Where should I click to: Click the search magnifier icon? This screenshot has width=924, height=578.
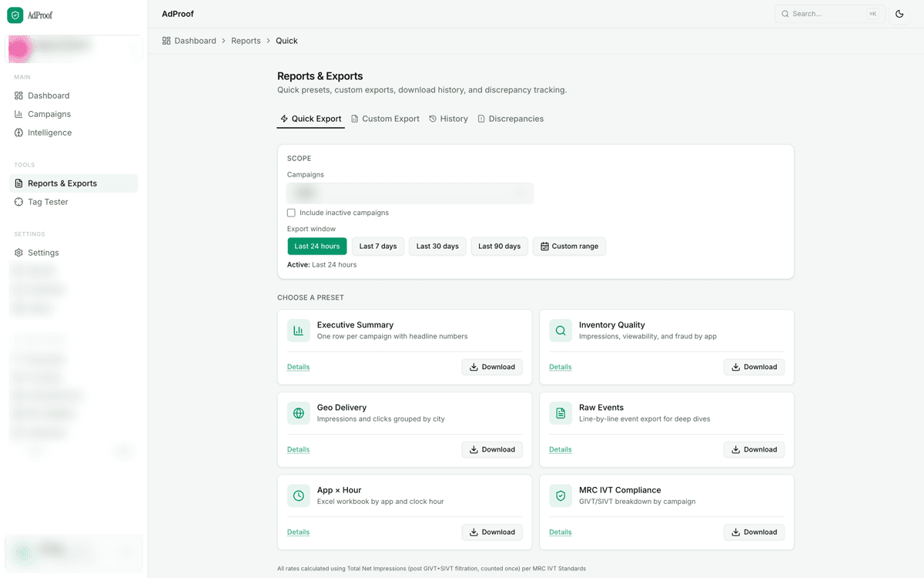click(x=785, y=14)
